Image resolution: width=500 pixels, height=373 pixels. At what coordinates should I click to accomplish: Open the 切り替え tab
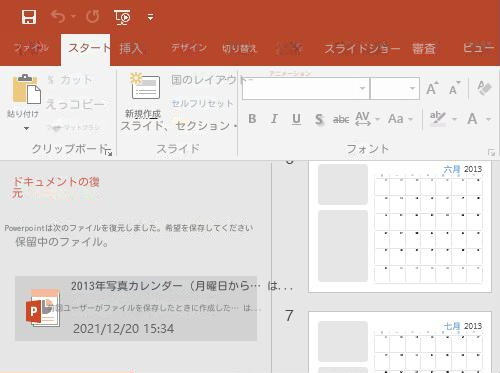coord(239,49)
